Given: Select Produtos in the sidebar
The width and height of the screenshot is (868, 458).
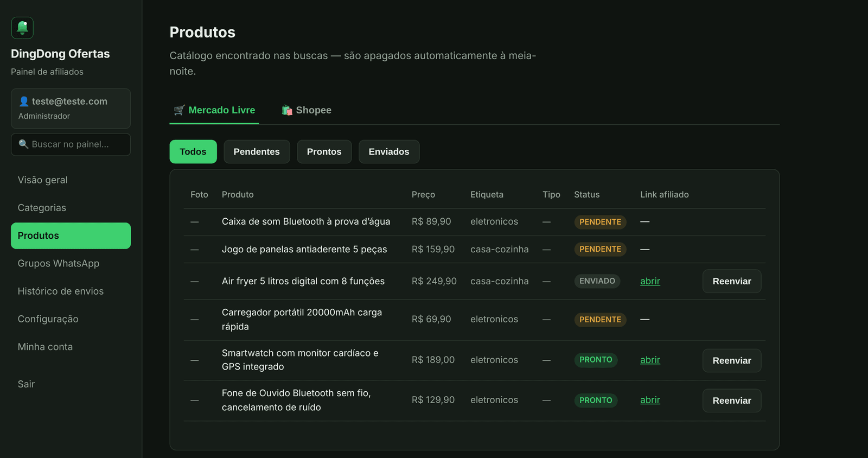Looking at the screenshot, I should coord(71,236).
